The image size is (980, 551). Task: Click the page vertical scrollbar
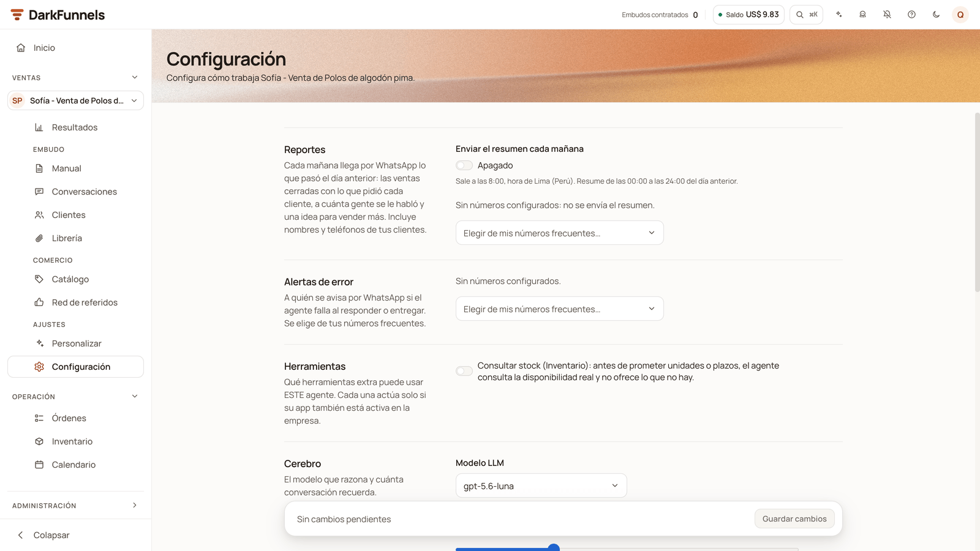pyautogui.click(x=977, y=202)
